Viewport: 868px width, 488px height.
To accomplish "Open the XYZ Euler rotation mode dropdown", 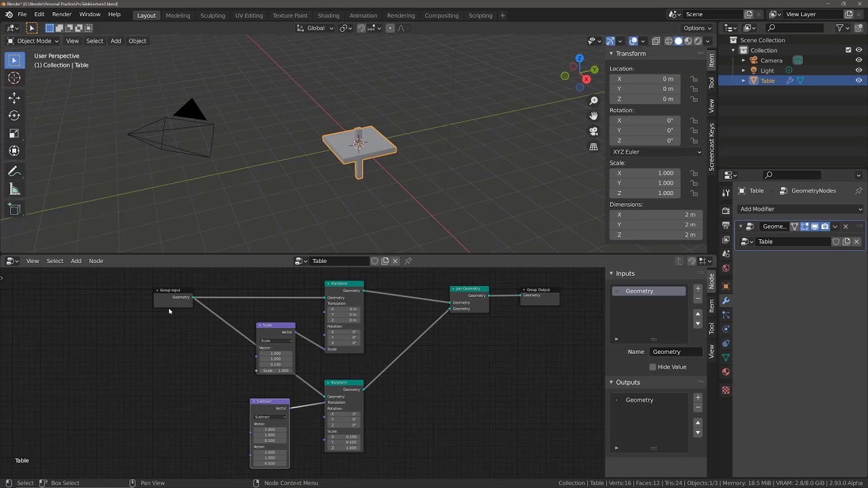I will tap(654, 152).
